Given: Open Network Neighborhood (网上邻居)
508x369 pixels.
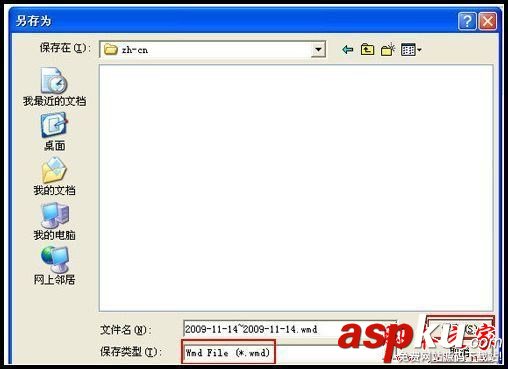Looking at the screenshot, I should (x=54, y=265).
